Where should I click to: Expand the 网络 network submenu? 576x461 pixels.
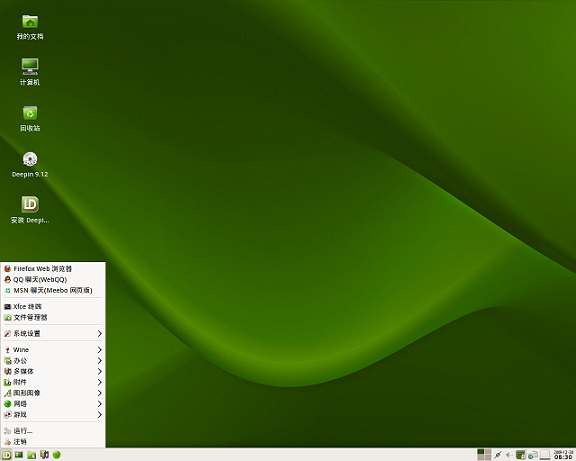point(53,404)
